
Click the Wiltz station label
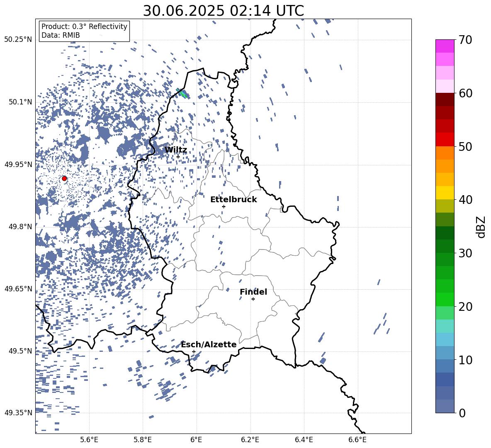tap(176, 150)
